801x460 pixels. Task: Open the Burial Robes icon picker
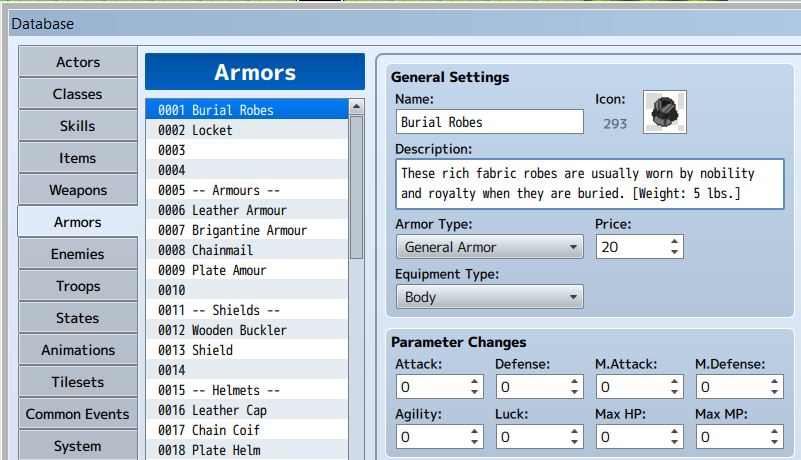(665, 112)
